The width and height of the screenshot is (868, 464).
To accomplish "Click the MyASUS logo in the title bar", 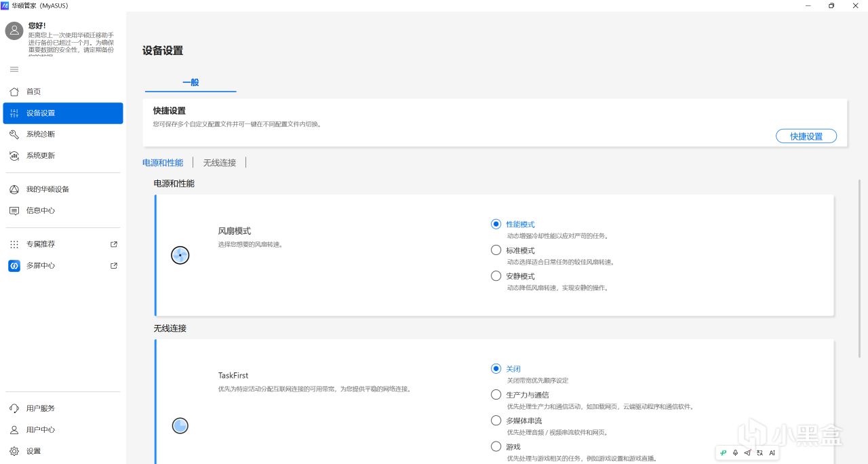I will (5, 5).
